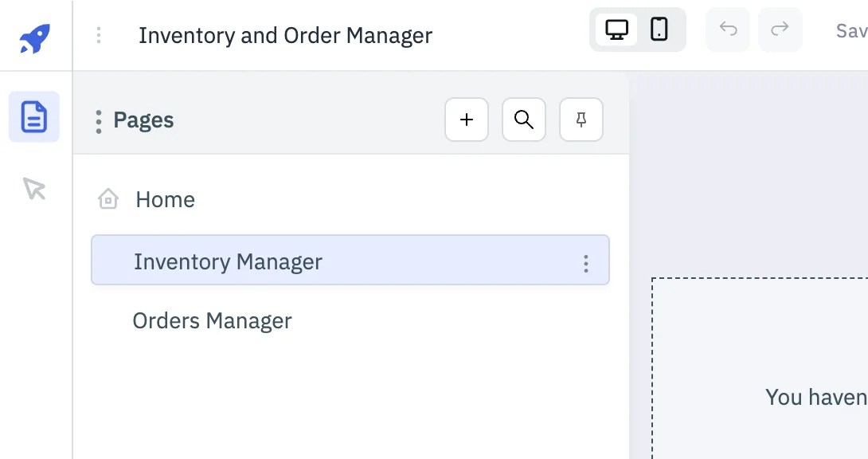Select the inspect cursor tool in the sidebar
868x459 pixels.
(x=33, y=189)
